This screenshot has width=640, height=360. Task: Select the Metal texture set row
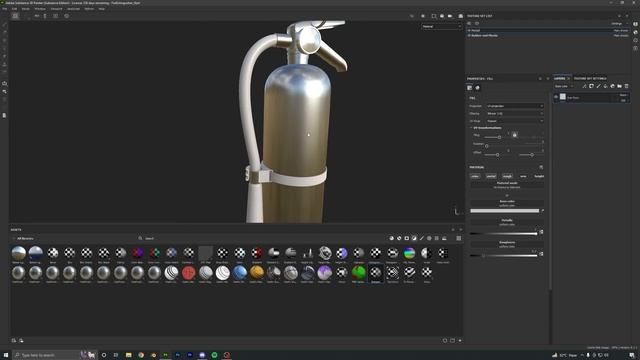(548, 30)
